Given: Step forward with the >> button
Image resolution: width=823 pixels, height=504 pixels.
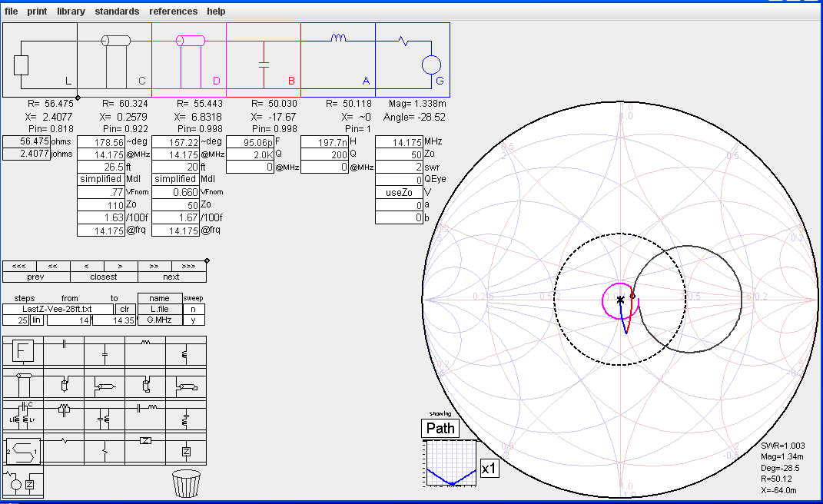Looking at the screenshot, I should [154, 266].
